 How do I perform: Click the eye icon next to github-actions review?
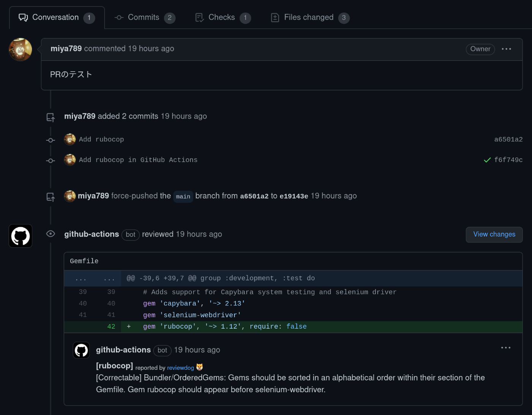point(50,234)
